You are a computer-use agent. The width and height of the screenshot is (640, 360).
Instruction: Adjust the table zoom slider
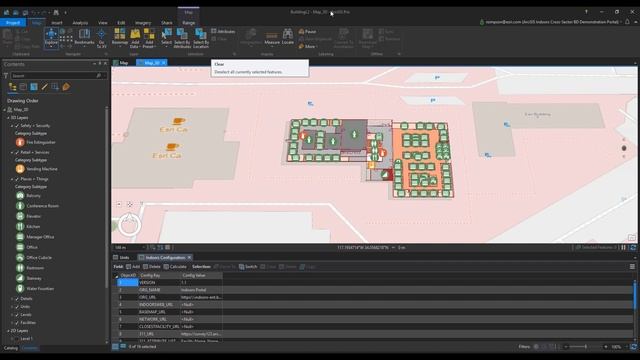585,347
